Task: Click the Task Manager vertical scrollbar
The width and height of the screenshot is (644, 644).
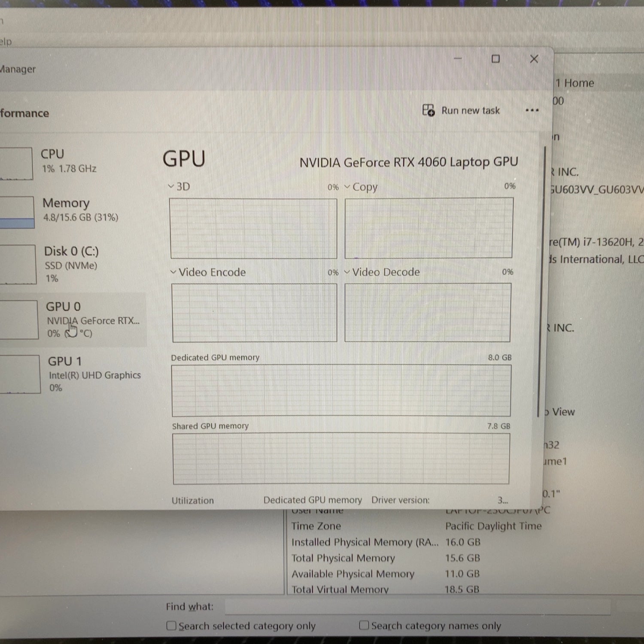Action: [541, 281]
